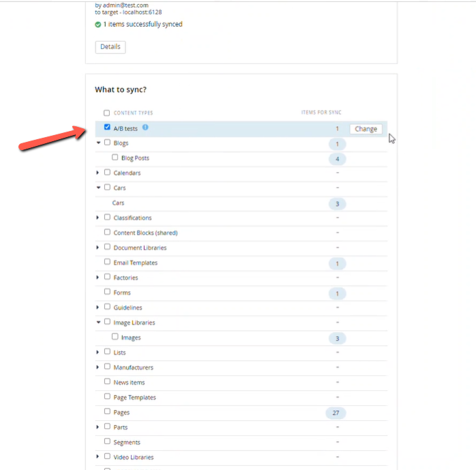Select all via Content Types checkbox
This screenshot has height=470, width=476.
[x=106, y=113]
